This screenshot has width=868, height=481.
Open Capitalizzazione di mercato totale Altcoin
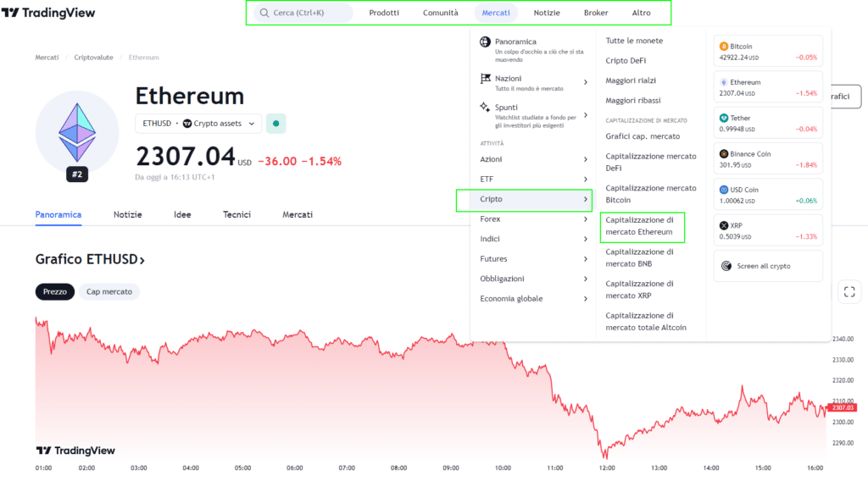645,321
